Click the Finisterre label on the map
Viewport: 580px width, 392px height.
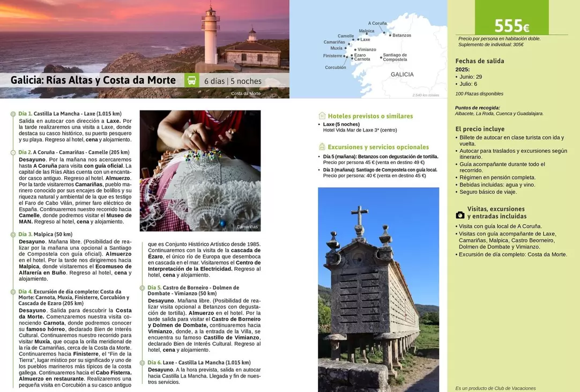point(332,56)
